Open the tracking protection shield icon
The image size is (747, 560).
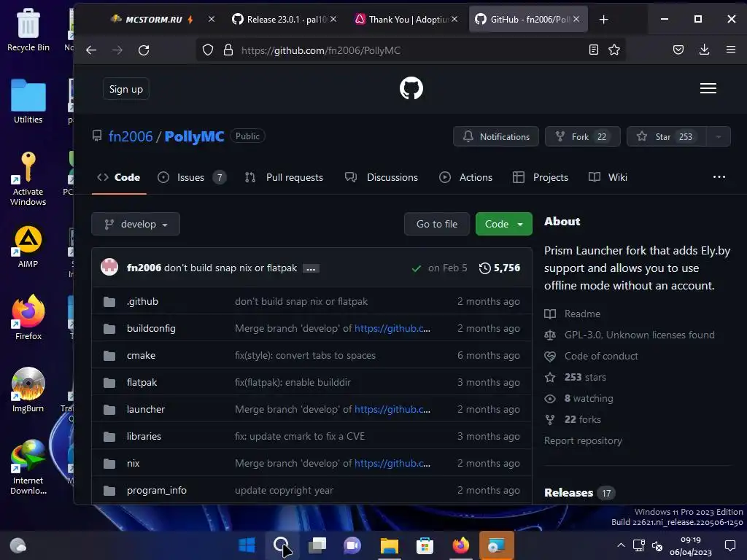click(x=208, y=50)
